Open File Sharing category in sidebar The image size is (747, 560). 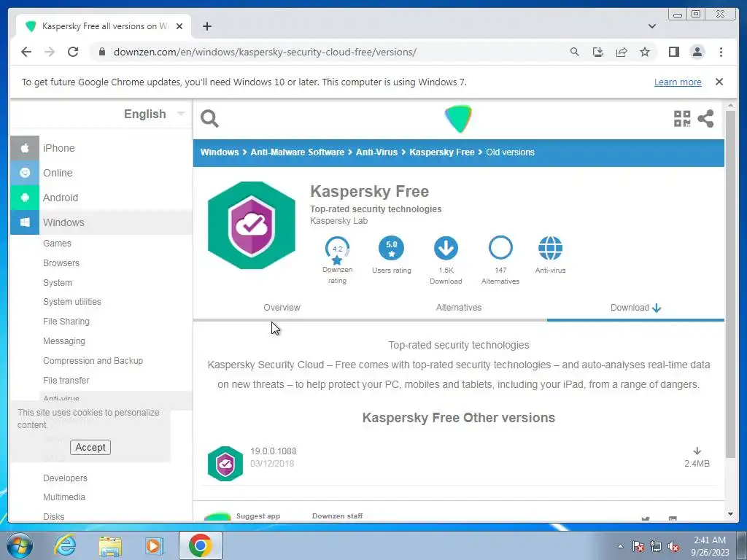coord(66,322)
